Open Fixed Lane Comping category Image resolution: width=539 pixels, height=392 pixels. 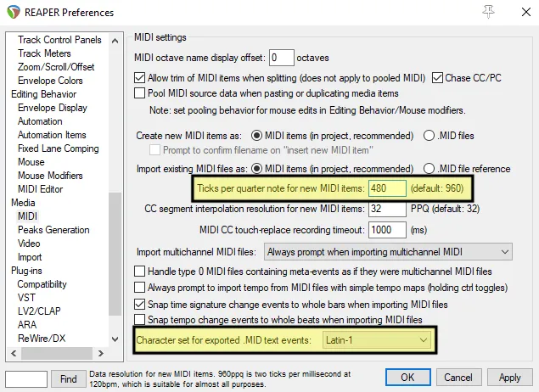pos(58,148)
